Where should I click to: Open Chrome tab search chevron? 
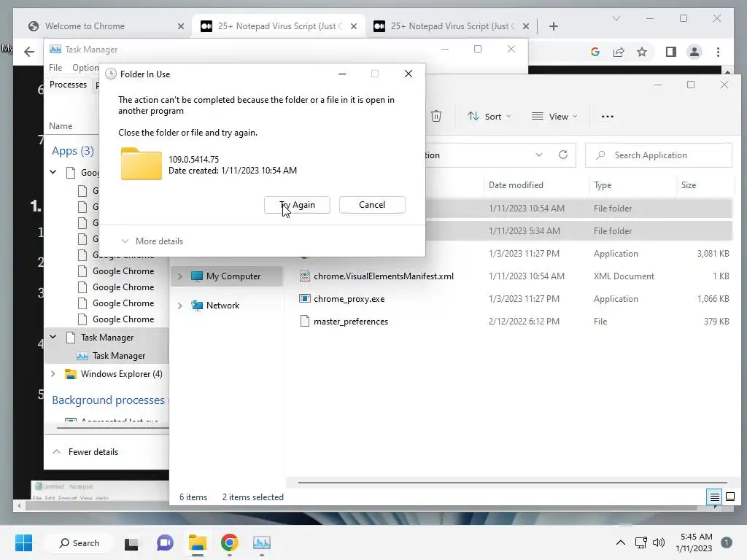coord(616,18)
